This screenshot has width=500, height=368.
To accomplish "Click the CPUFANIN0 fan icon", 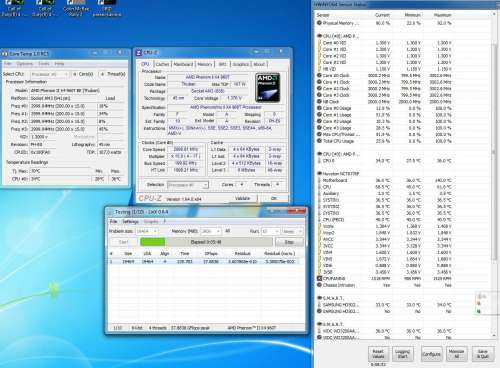I will pyautogui.click(x=319, y=278).
